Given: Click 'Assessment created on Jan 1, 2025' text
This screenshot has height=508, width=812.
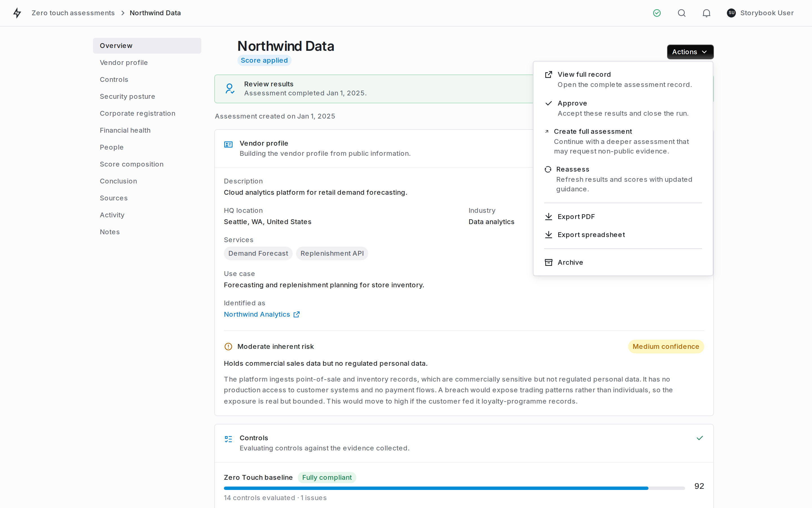Looking at the screenshot, I should point(275,116).
